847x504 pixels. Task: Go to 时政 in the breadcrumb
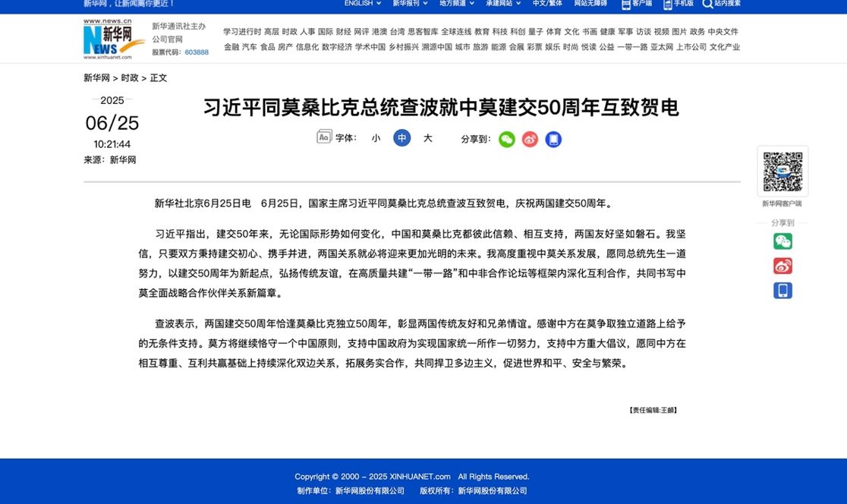point(130,77)
